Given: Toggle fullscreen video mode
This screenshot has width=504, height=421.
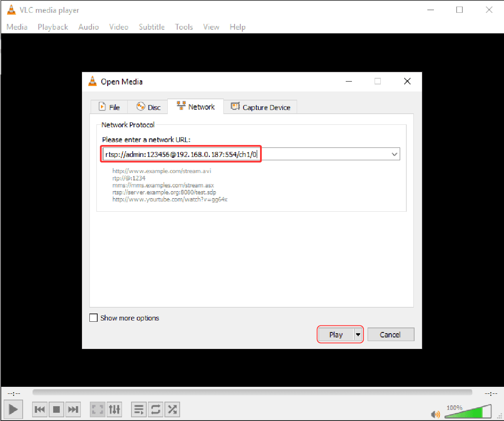Looking at the screenshot, I should tap(98, 409).
